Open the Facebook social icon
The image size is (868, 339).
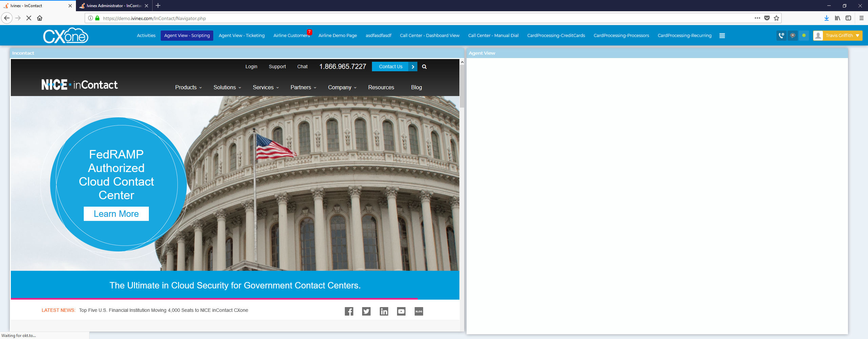pos(349,311)
